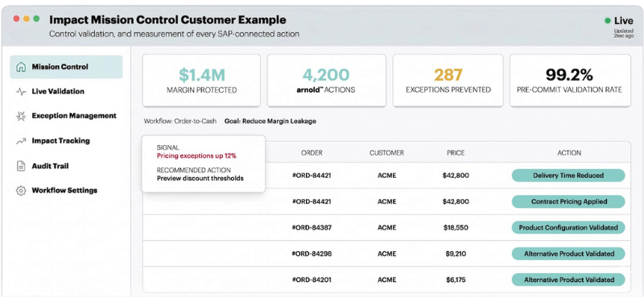Click Alternative Product Validated for #ORD-84201
Screen dimensions: 644x302
click(568, 279)
